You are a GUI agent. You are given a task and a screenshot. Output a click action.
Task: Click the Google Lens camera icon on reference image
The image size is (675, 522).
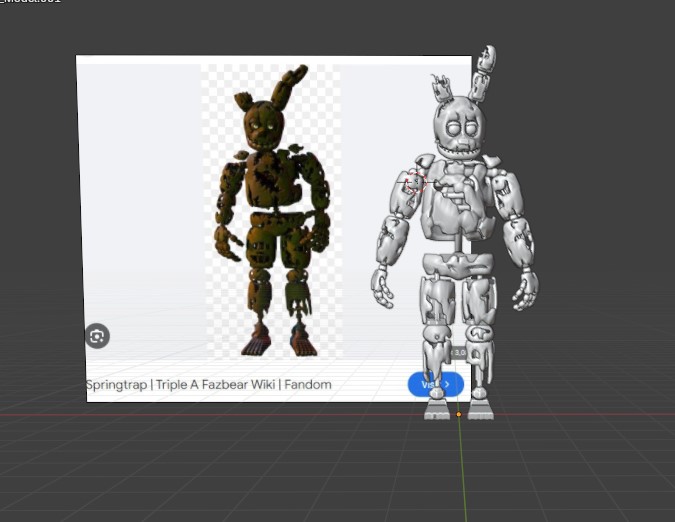[97, 336]
